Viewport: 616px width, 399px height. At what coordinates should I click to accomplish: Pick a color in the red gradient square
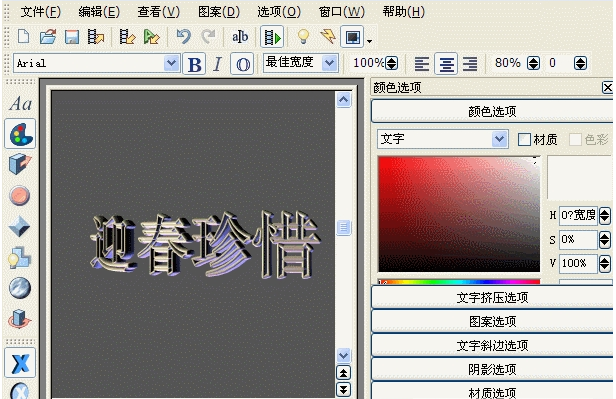459,214
